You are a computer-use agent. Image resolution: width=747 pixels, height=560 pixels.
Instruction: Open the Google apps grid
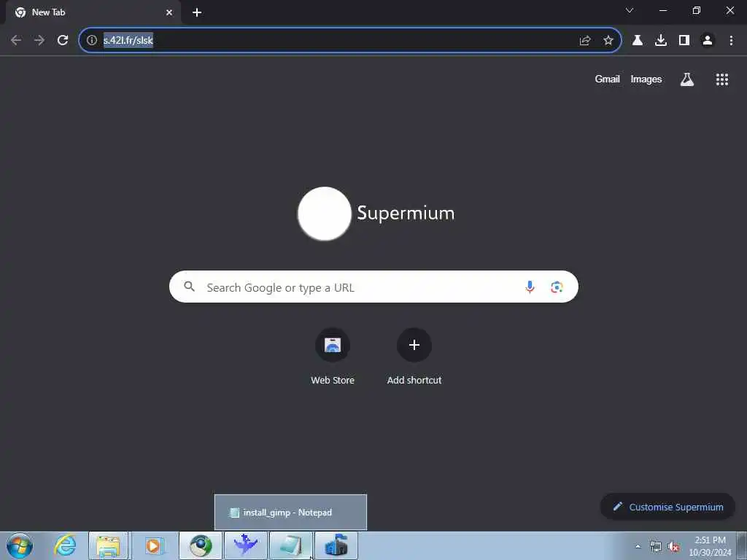pyautogui.click(x=721, y=79)
